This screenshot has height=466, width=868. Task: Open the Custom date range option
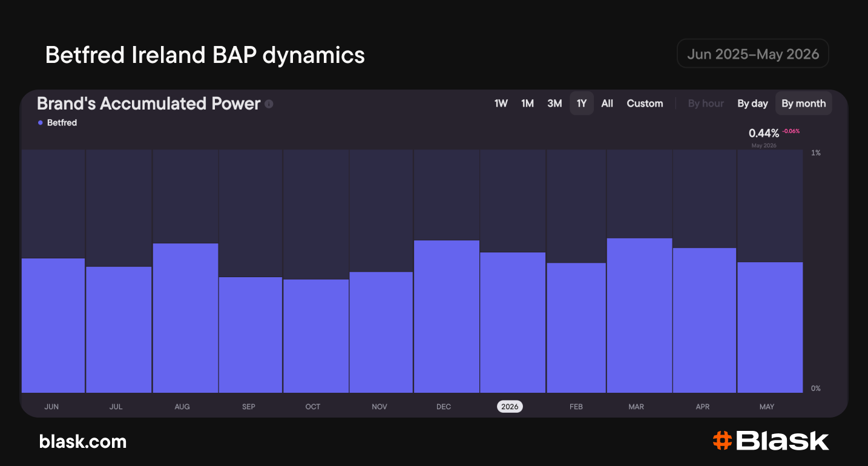645,103
